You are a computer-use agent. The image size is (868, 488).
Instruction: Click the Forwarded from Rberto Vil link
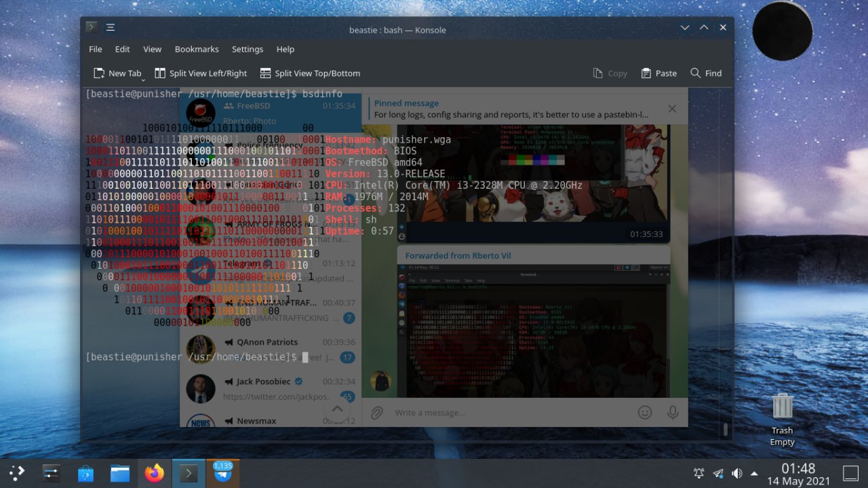click(x=458, y=256)
